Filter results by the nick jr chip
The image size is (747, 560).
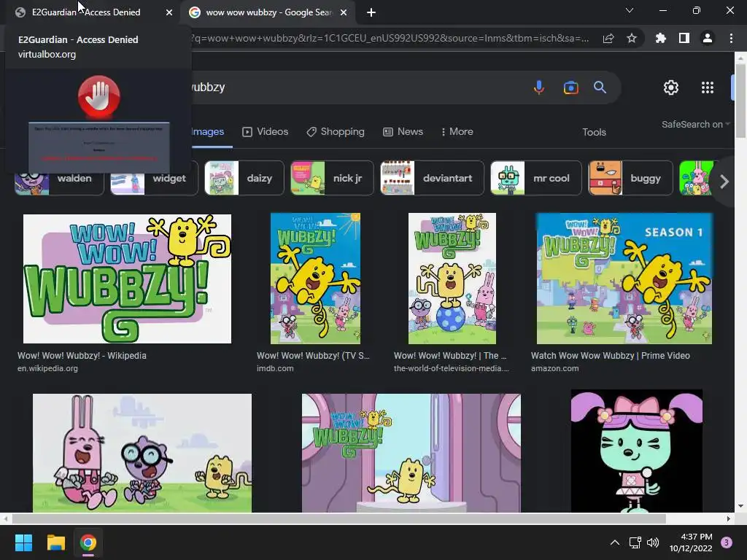(332, 178)
